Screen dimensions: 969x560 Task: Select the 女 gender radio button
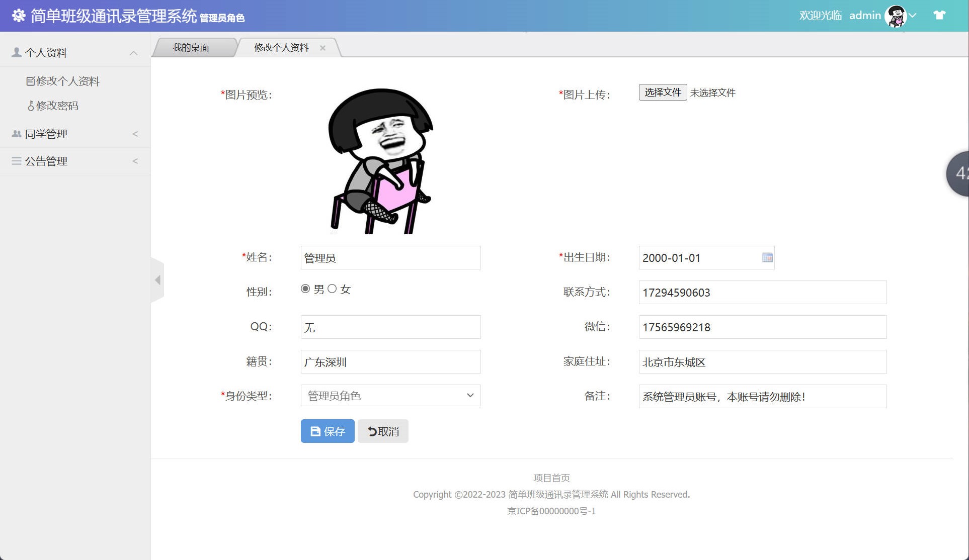332,289
